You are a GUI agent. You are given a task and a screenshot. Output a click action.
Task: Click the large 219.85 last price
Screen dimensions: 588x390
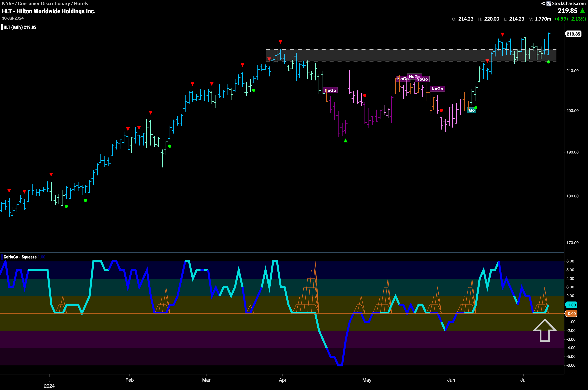click(x=567, y=11)
